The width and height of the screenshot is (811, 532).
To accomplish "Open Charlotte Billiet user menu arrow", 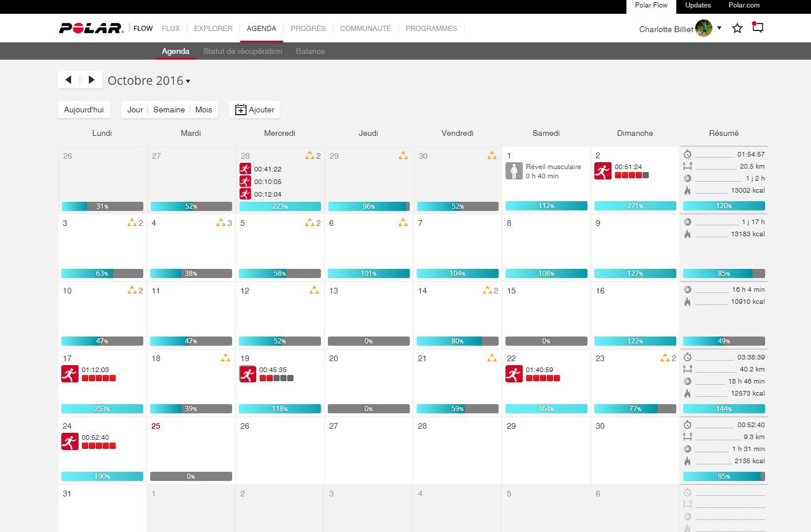I will click(x=719, y=28).
